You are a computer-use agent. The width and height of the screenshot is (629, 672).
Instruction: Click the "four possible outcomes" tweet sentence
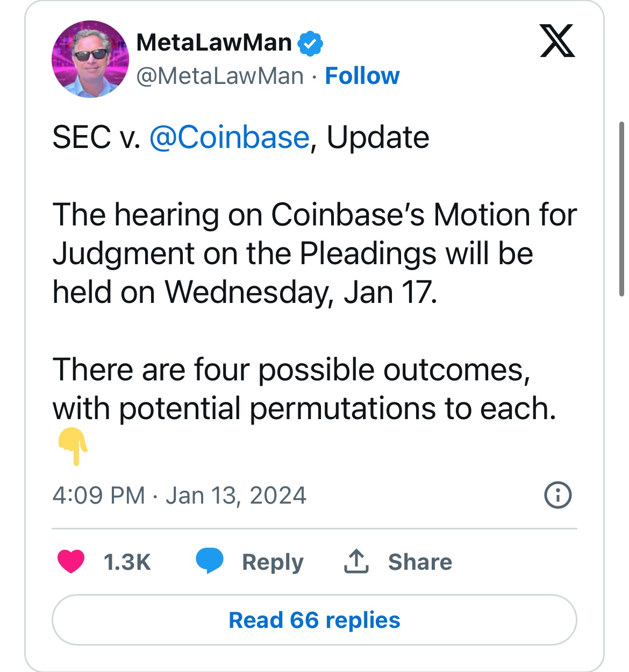[291, 370]
